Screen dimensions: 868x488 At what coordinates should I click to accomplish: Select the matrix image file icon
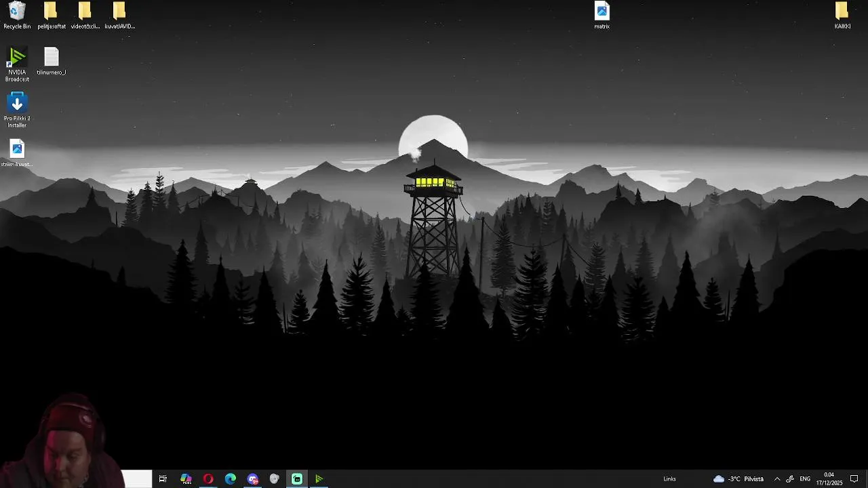click(601, 16)
